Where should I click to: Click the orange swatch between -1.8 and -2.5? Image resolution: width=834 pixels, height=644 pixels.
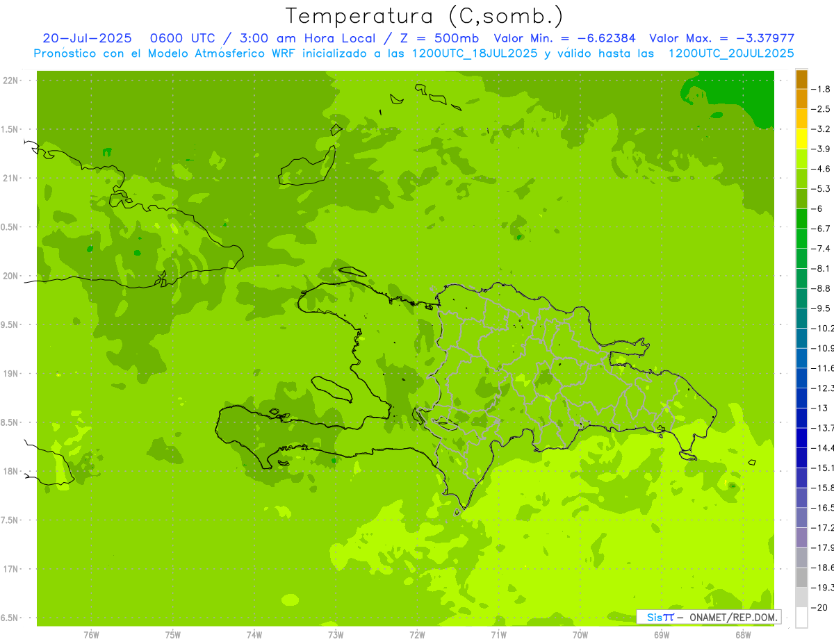tap(801, 99)
